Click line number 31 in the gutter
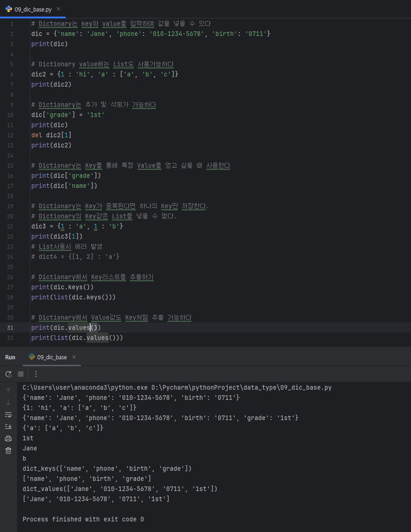 (10, 328)
